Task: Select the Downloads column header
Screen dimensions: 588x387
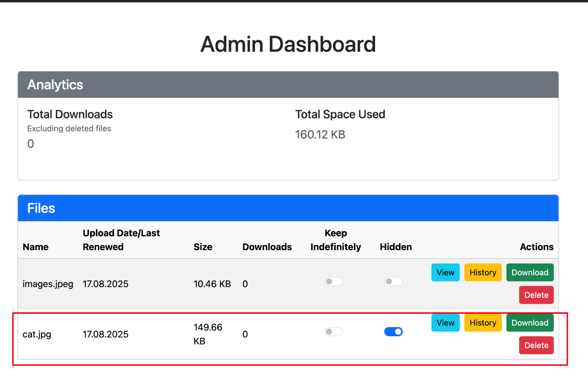Action: pyautogui.click(x=267, y=247)
